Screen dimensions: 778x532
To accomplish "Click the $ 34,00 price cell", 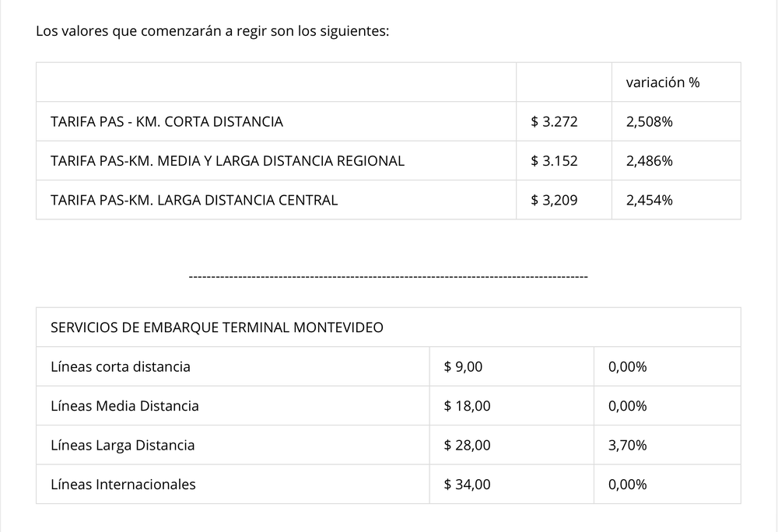I will coord(467,485).
